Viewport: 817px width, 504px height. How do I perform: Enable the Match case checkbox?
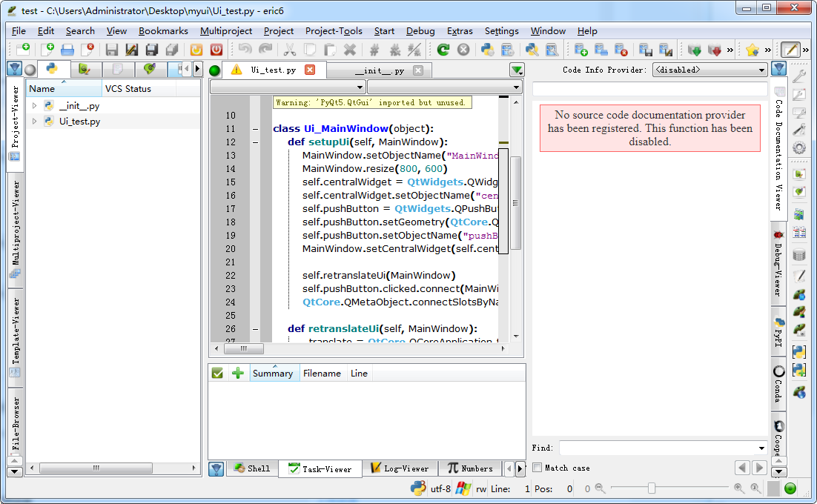(536, 468)
